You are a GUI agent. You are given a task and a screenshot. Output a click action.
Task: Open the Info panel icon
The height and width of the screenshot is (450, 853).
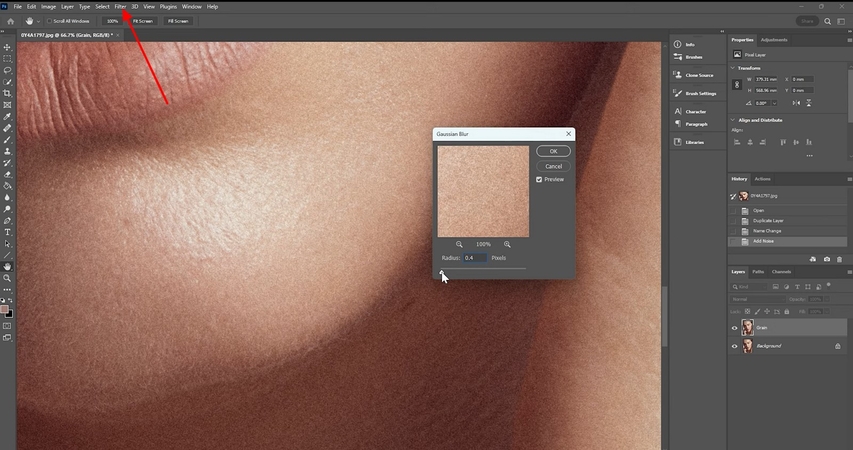pos(678,44)
